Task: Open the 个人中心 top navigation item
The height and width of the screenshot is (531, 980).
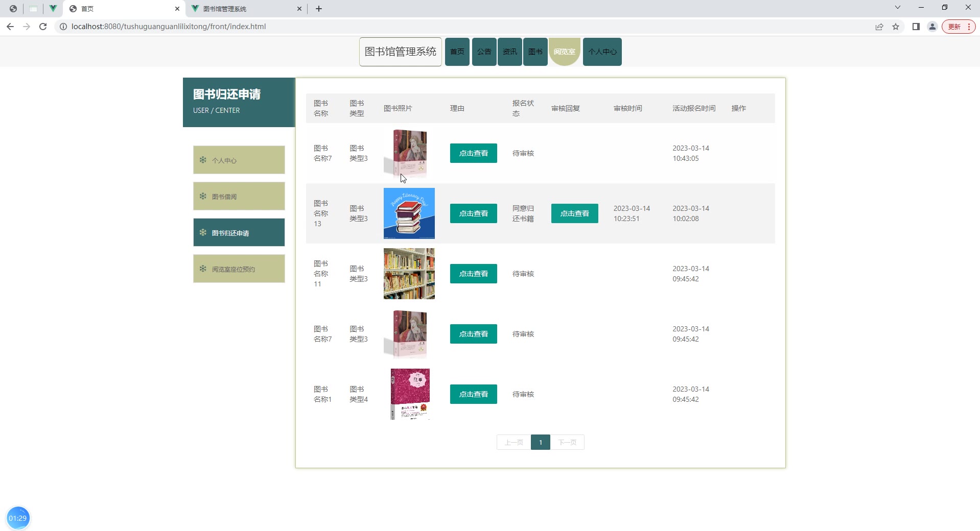Action: (602, 52)
